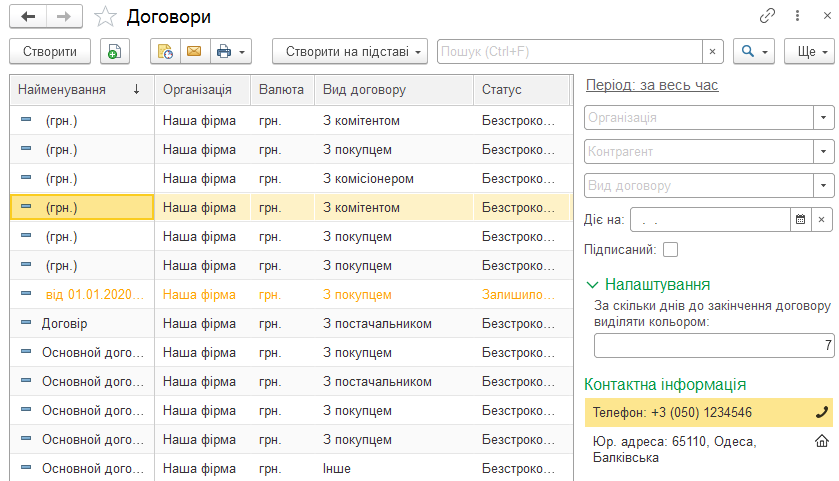Open the Період: за весь час link

652,85
